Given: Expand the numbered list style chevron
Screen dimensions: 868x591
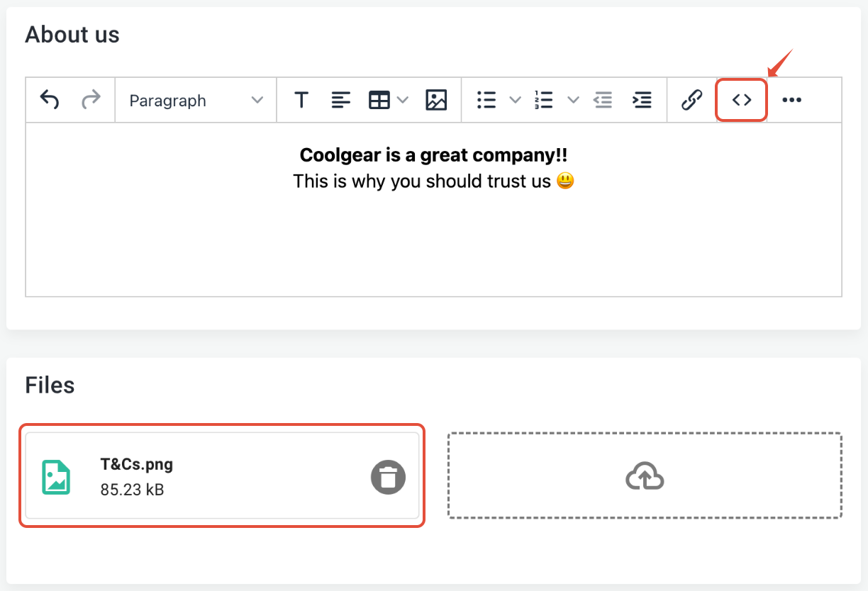Looking at the screenshot, I should click(573, 100).
